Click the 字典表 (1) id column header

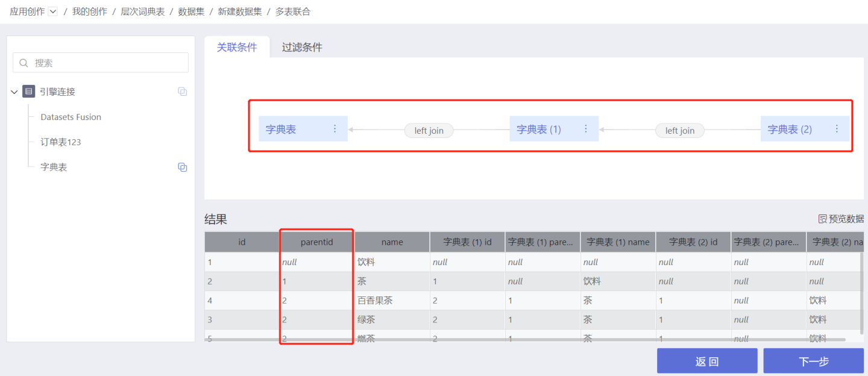467,242
